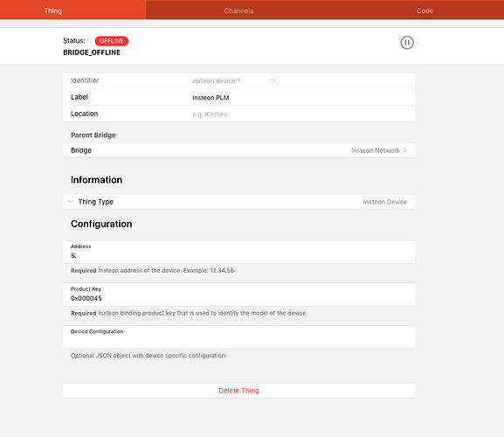Open the Insteon Network bridge chevron
The height and width of the screenshot is (437, 504).
coord(405,150)
